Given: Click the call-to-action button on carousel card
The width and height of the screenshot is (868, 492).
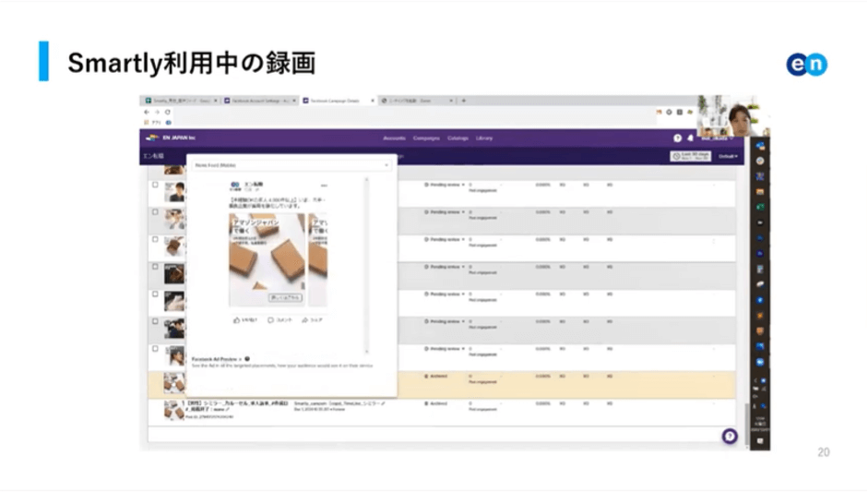Looking at the screenshot, I should tap(285, 297).
